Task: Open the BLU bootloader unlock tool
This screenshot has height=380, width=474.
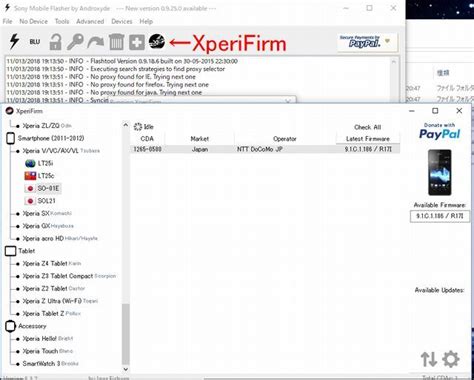Action: pos(35,42)
